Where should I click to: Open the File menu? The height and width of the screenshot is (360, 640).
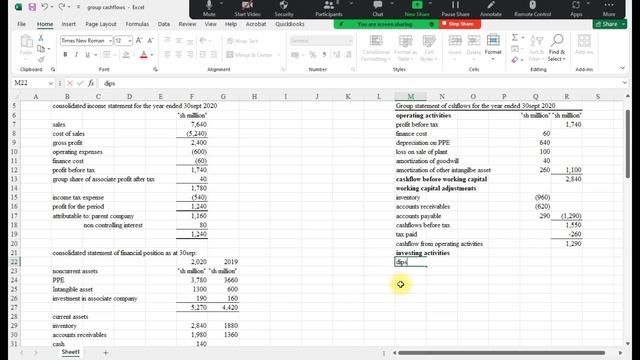(x=22, y=24)
